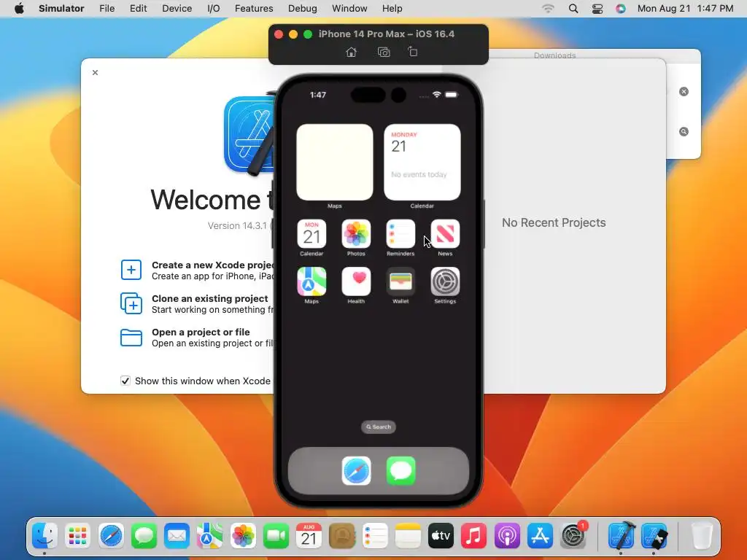The image size is (747, 560).
Task: Open the Simulator menu in menu bar
Action: pos(61,9)
